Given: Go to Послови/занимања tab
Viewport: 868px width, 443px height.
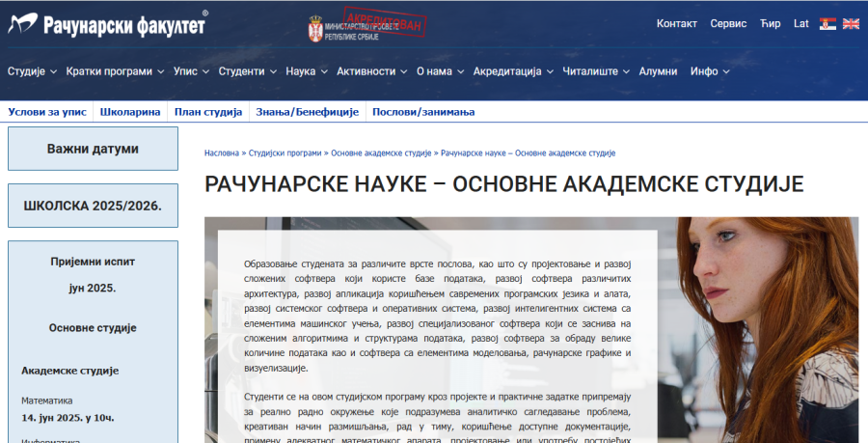Looking at the screenshot, I should pyautogui.click(x=423, y=112).
